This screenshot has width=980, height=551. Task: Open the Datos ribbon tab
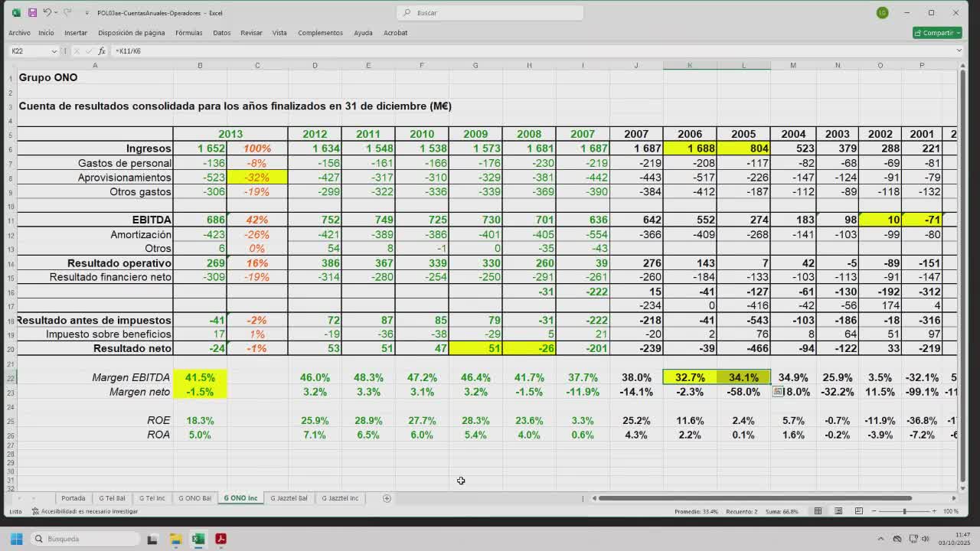221,33
